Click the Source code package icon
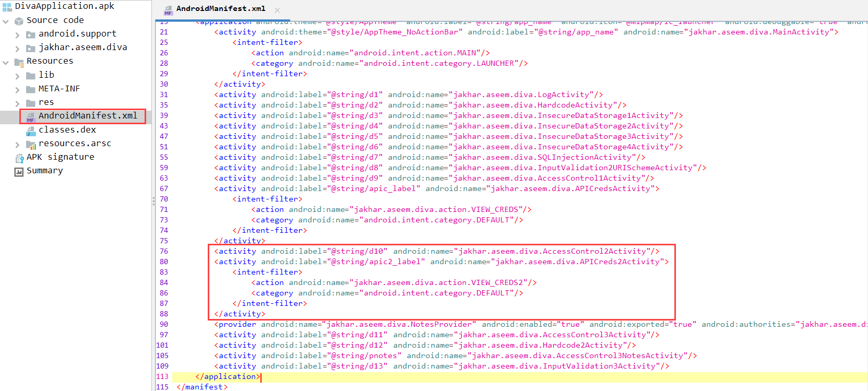The height and width of the screenshot is (391, 868). tap(19, 21)
